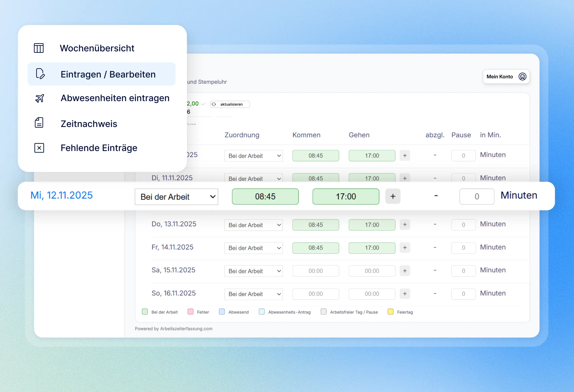Open Zuordnung dropdown for Sa, 15.11.2025
Image resolution: width=574 pixels, height=392 pixels.
click(x=253, y=271)
